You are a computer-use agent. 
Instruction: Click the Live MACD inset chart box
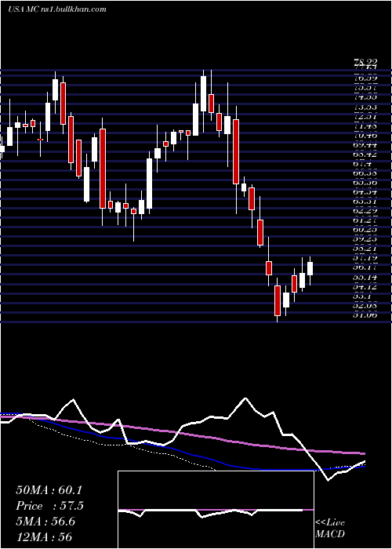(216, 510)
